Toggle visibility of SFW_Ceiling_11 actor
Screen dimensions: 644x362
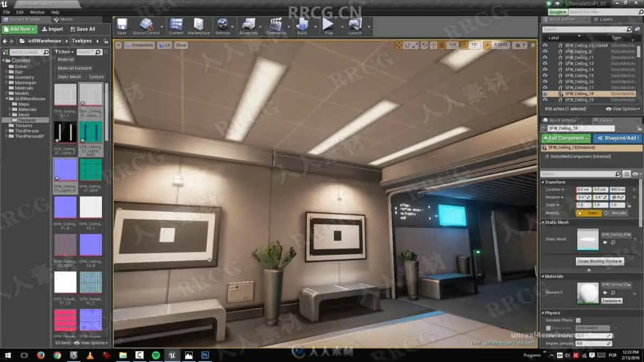(x=545, y=57)
